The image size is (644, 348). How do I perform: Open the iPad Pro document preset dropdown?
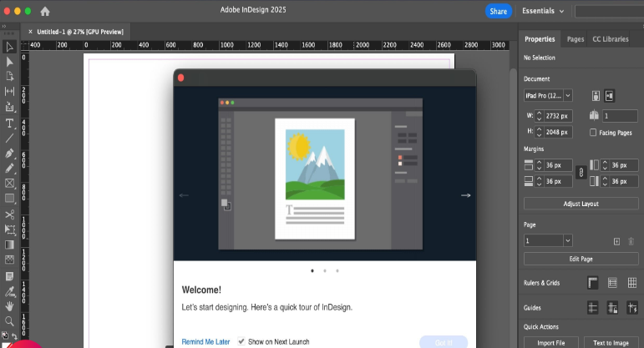click(x=548, y=96)
